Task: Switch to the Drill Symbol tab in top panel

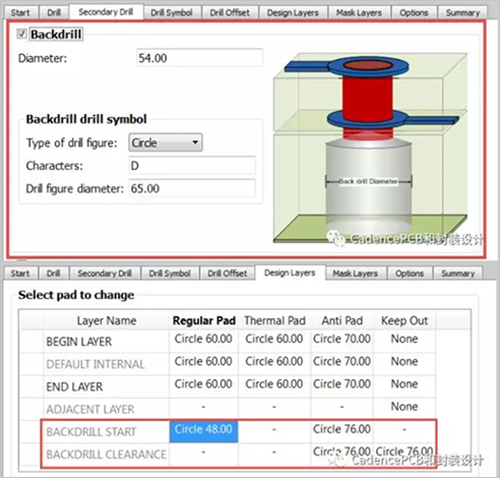Action: (172, 13)
